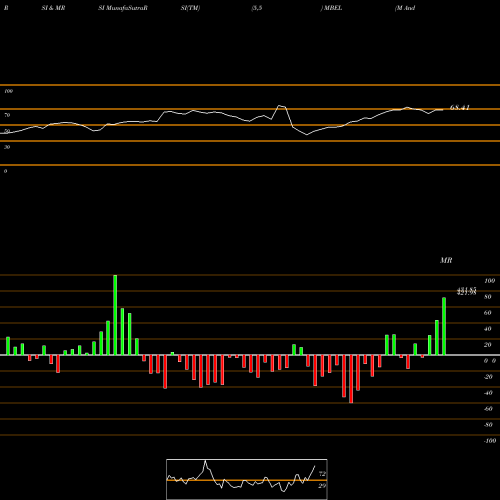Click the mini RSI chart thumbnail
The height and width of the screenshot is (500, 500).
click(247, 479)
